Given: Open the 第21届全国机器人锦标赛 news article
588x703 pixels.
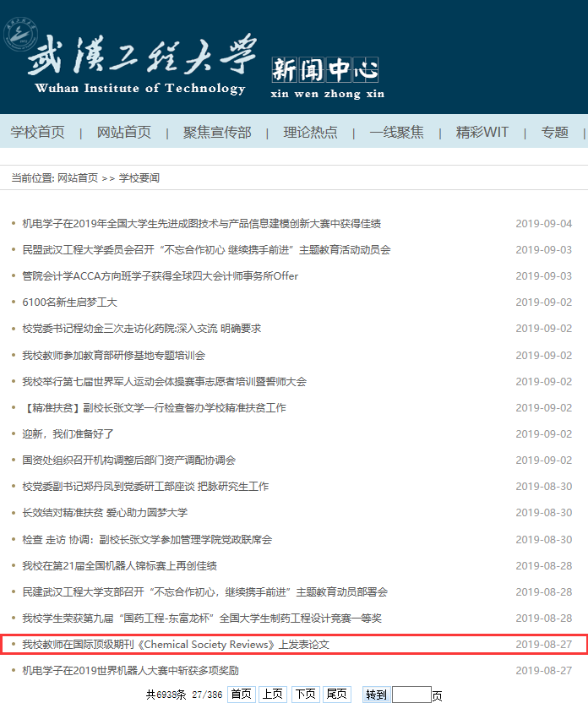Looking at the screenshot, I should point(119,566).
